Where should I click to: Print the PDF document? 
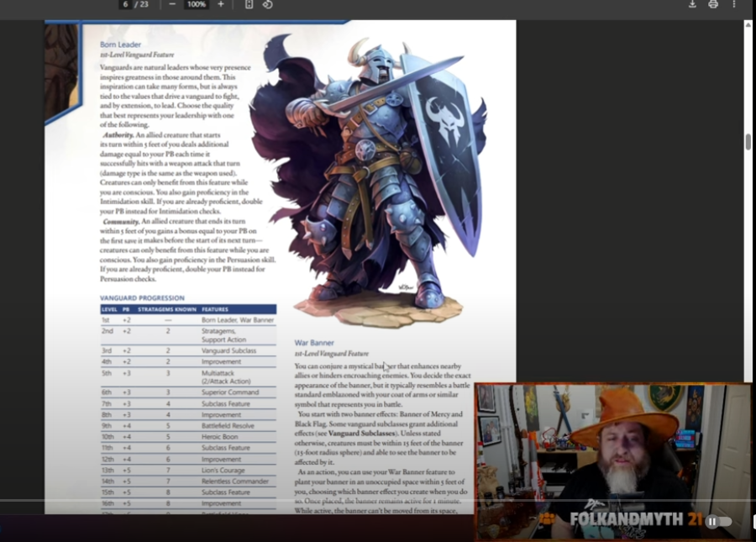[713, 4]
